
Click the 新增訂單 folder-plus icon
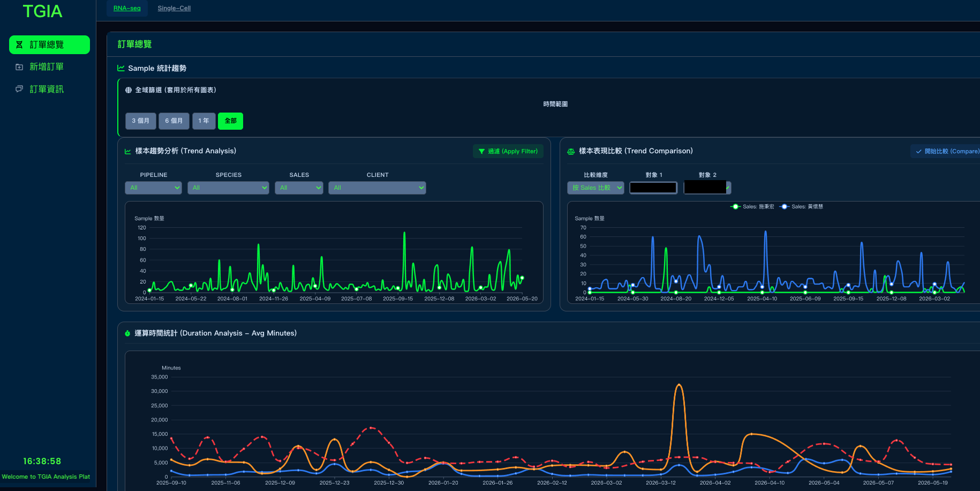(19, 67)
